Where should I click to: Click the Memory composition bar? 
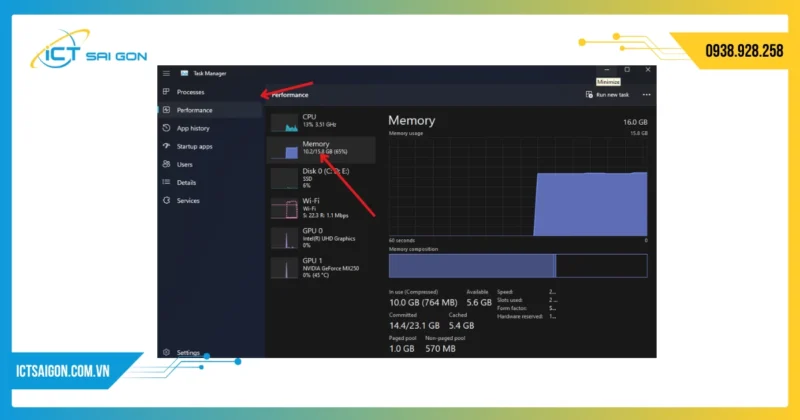[x=517, y=265]
